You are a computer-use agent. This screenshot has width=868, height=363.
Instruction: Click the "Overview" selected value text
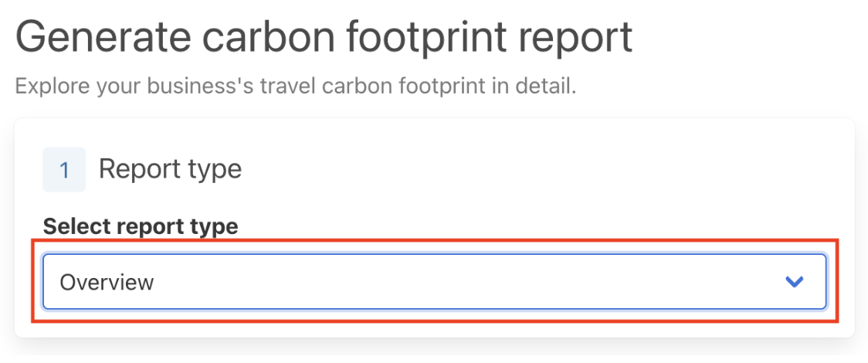(107, 282)
